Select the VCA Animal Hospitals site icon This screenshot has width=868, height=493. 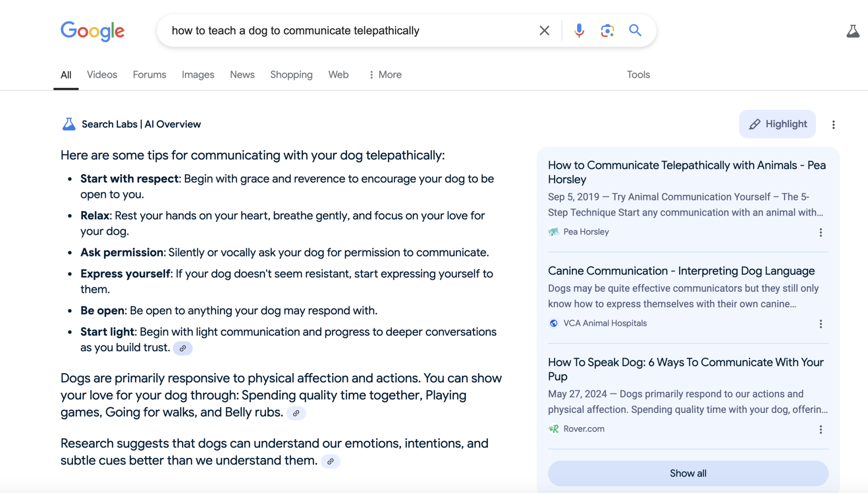(553, 323)
